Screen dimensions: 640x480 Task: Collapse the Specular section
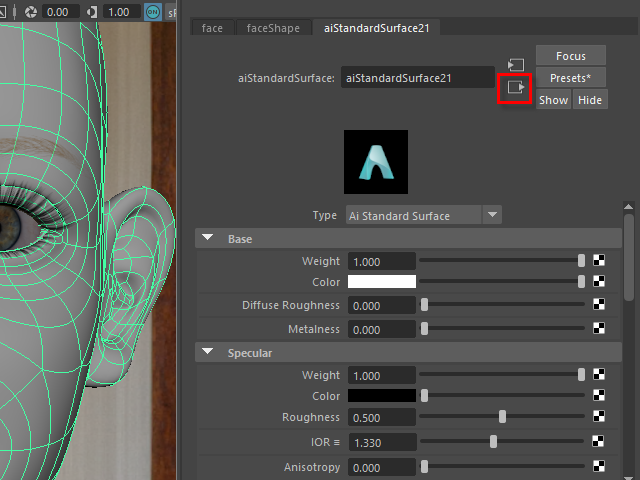[x=208, y=352]
